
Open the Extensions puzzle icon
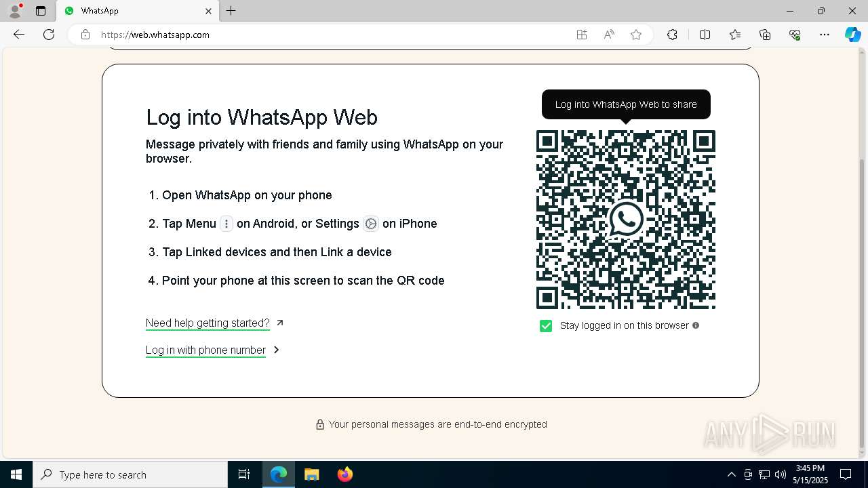click(672, 35)
